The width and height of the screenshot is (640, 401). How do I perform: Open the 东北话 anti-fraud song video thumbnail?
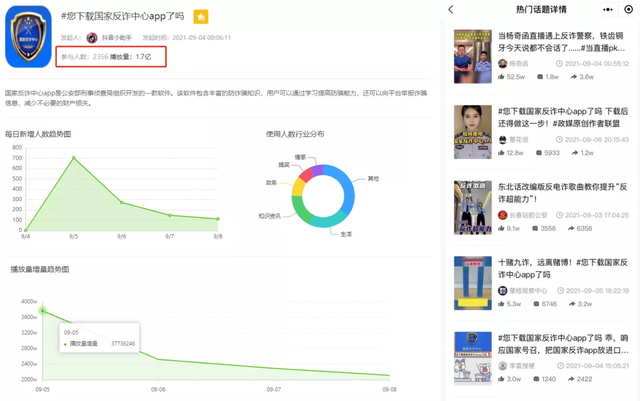pos(473,207)
